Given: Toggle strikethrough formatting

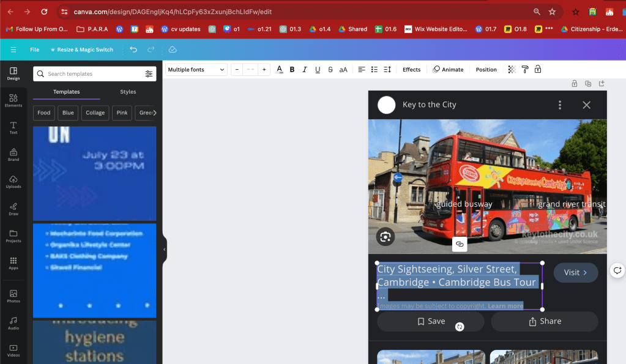Looking at the screenshot, I should [330, 70].
